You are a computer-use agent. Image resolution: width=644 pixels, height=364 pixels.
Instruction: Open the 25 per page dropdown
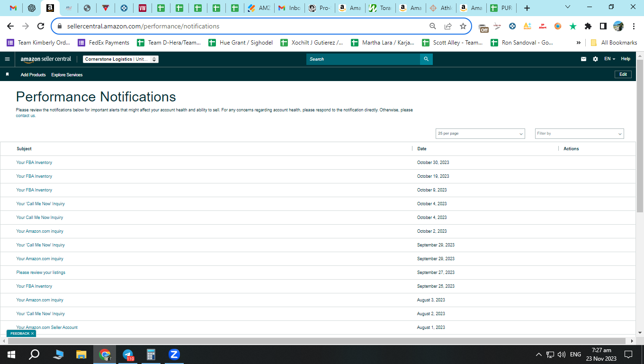click(480, 134)
